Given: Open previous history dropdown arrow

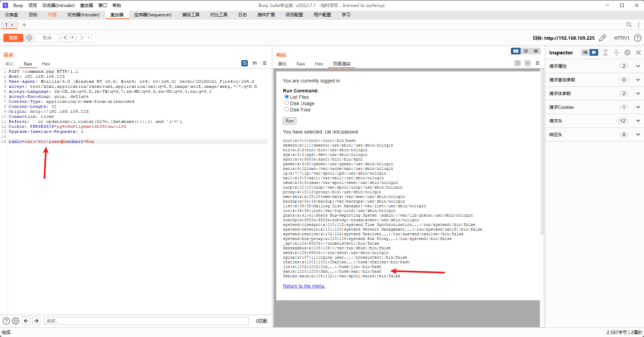Looking at the screenshot, I should point(72,38).
